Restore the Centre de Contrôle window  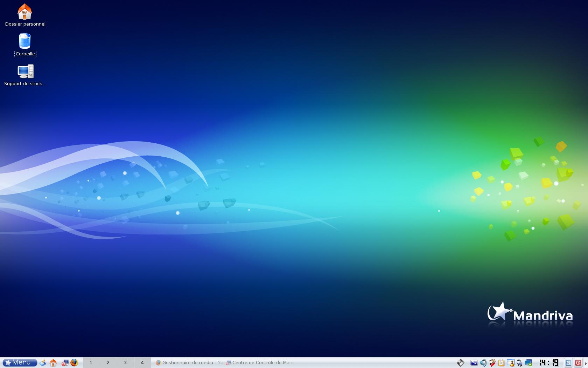(x=261, y=363)
